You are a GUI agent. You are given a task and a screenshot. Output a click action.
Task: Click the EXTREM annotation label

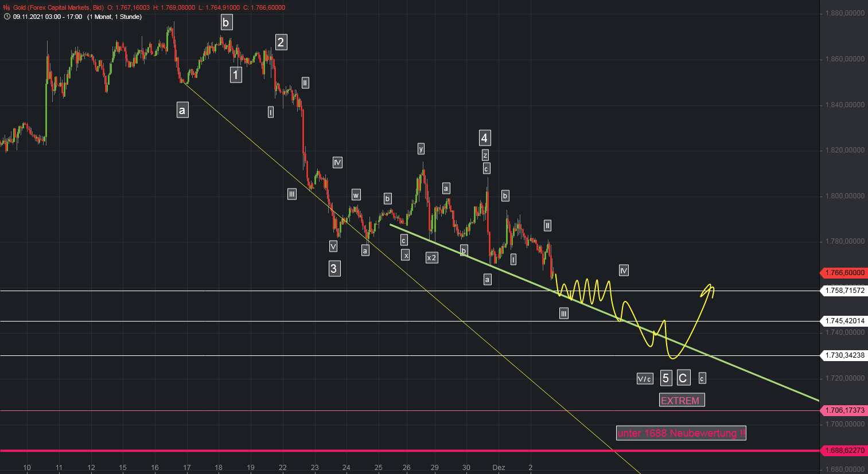[682, 400]
